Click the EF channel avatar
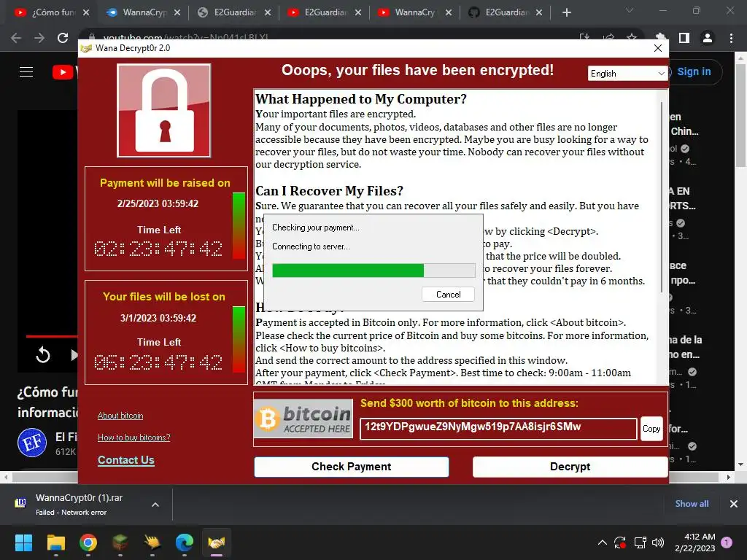Viewport: 747px width, 560px height. coord(32,443)
